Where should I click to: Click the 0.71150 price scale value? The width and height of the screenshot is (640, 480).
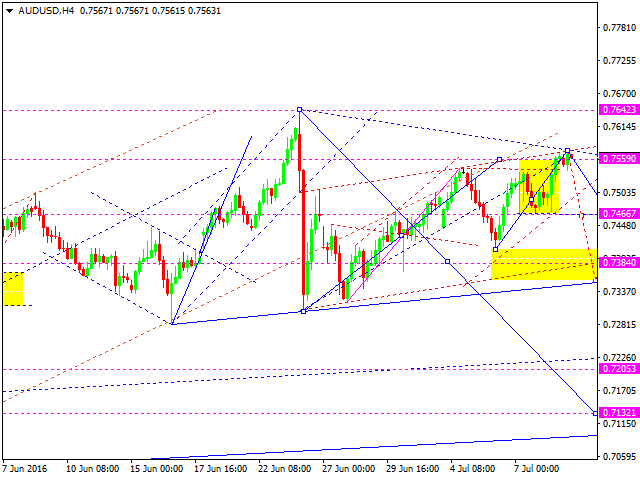click(x=619, y=424)
